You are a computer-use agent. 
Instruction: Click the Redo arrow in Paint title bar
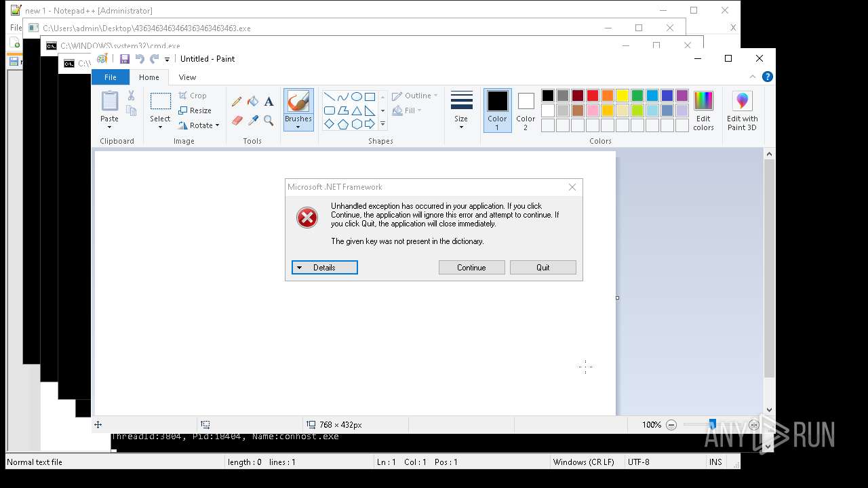click(155, 59)
